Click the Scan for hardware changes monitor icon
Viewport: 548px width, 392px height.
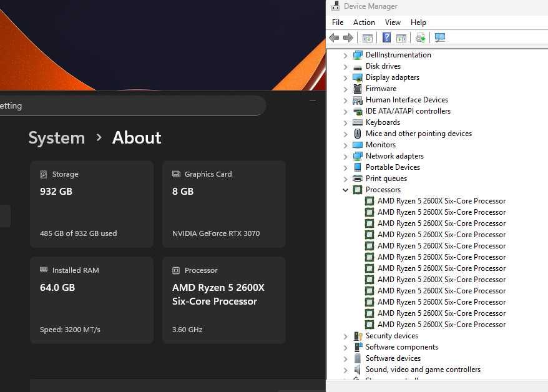pos(439,37)
